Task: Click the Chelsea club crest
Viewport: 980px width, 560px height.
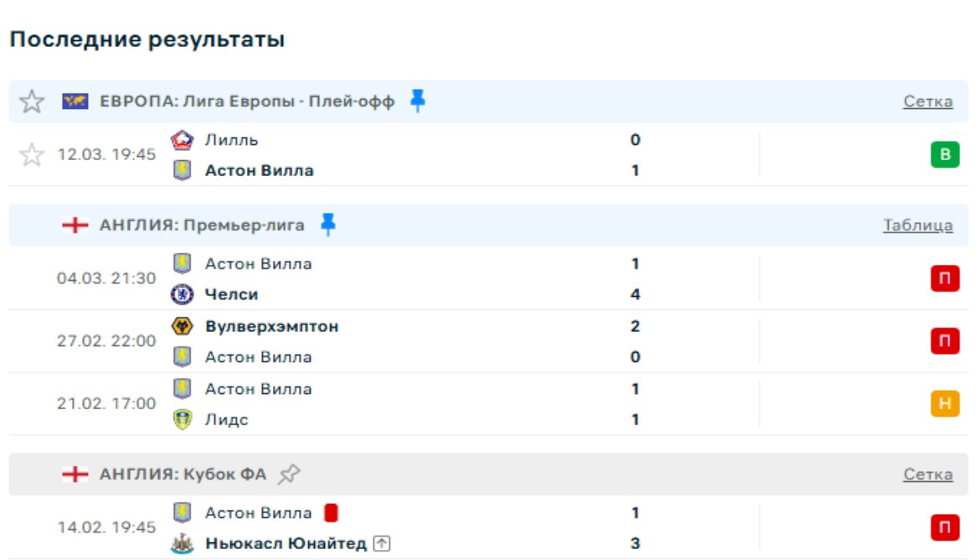Action: click(x=182, y=294)
